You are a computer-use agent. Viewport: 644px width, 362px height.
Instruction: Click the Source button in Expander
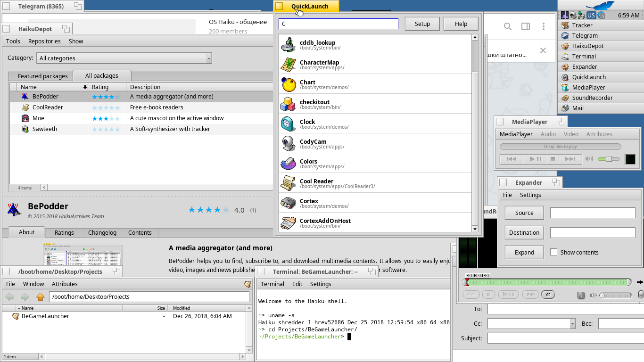524,213
